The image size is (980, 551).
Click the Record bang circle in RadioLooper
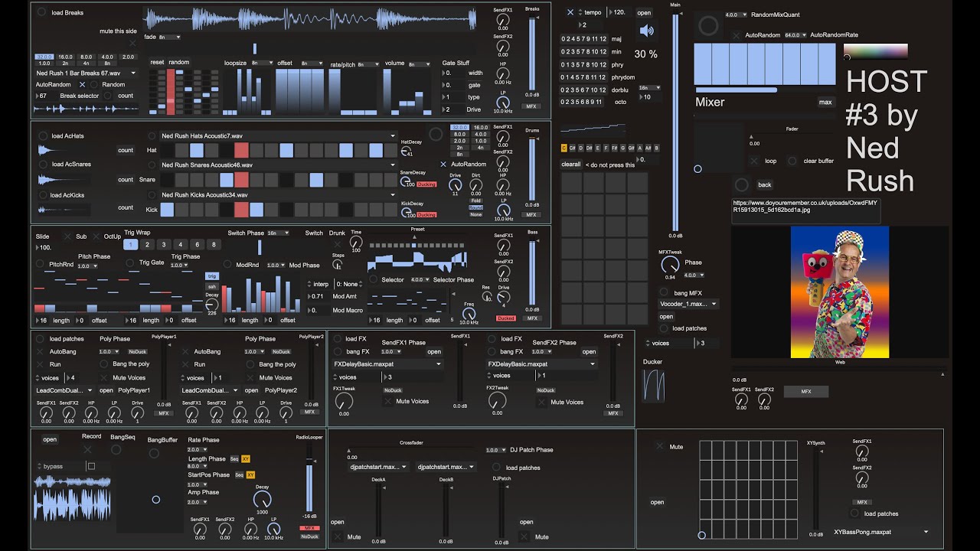87,450
